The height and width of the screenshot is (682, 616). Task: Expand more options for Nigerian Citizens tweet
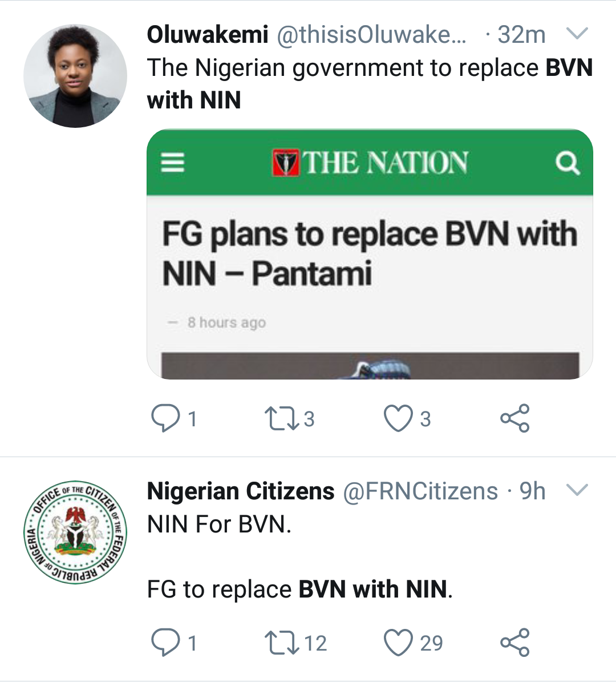click(x=577, y=490)
